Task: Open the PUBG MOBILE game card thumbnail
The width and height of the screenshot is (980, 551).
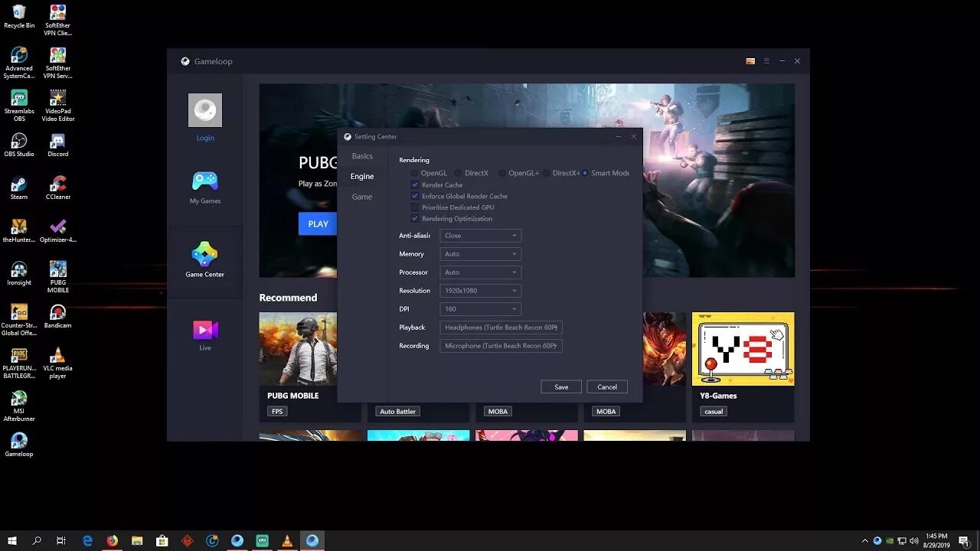Action: pyautogui.click(x=299, y=349)
